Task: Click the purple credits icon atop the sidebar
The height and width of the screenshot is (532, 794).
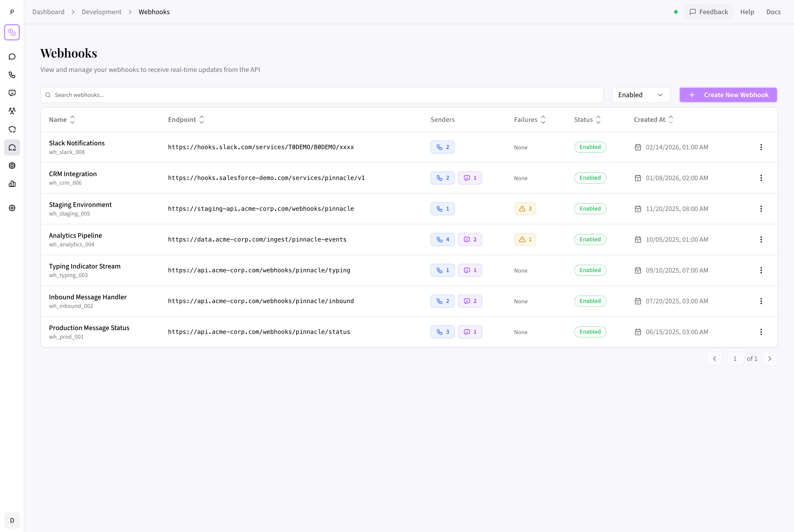Action: click(12, 32)
